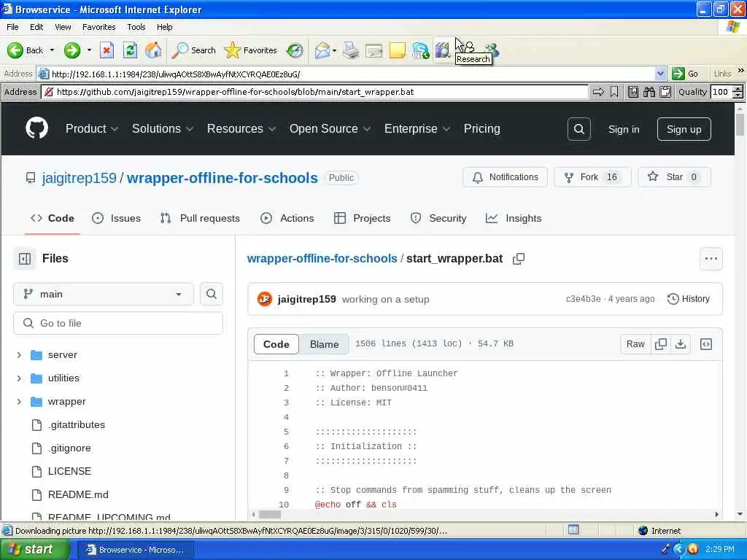Download raw file icon
Image resolution: width=747 pixels, height=560 pixels.
click(681, 344)
